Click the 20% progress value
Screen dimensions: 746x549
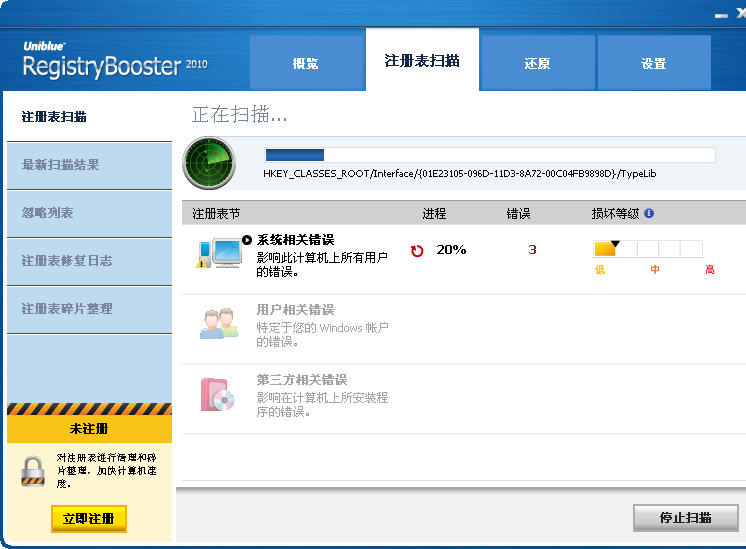(451, 250)
